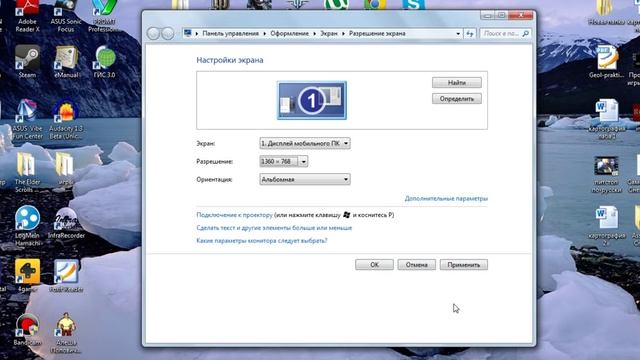Refresh the address bar location
The height and width of the screenshot is (360, 640).
(470, 33)
